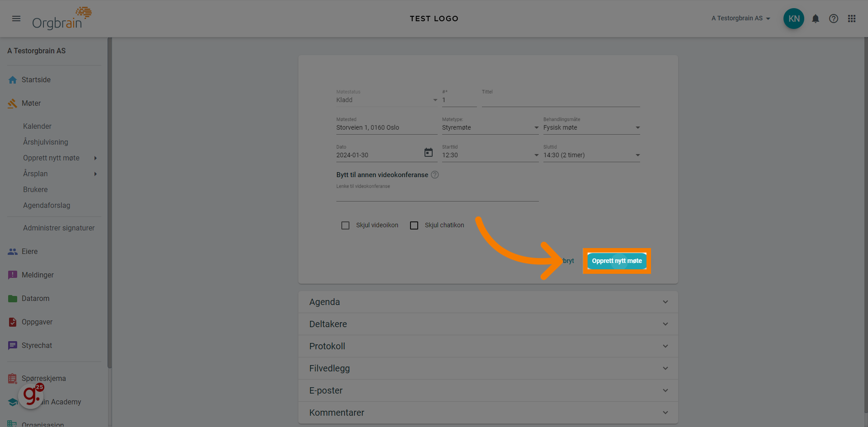Open the Møtetype Styremøte dropdown
The width and height of the screenshot is (868, 427).
pos(490,127)
